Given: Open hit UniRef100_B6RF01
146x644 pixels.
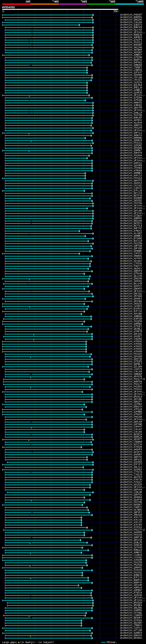Looking at the screenshot, I should pos(131,60).
